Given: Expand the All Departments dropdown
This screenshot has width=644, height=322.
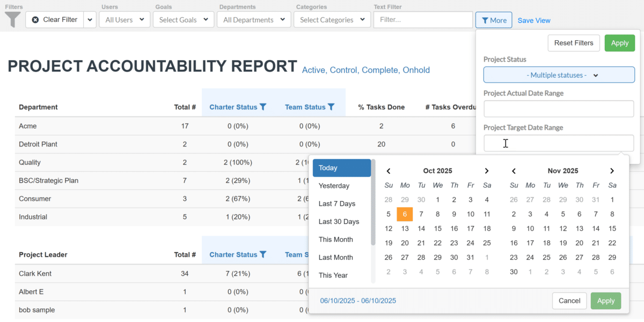Looking at the screenshot, I should coord(254,20).
